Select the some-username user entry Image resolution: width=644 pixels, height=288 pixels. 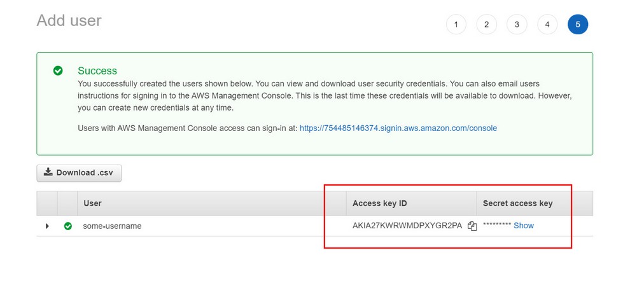click(x=112, y=226)
